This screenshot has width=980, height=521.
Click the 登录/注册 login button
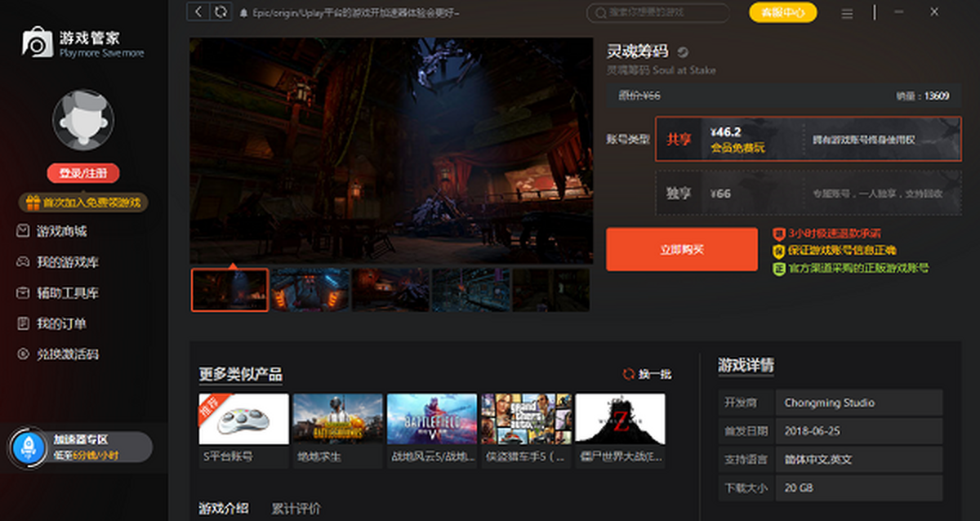[83, 173]
